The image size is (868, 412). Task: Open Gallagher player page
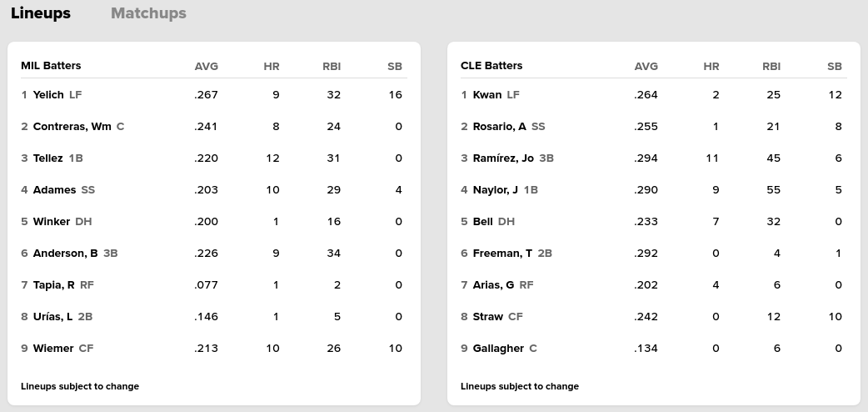[498, 349]
